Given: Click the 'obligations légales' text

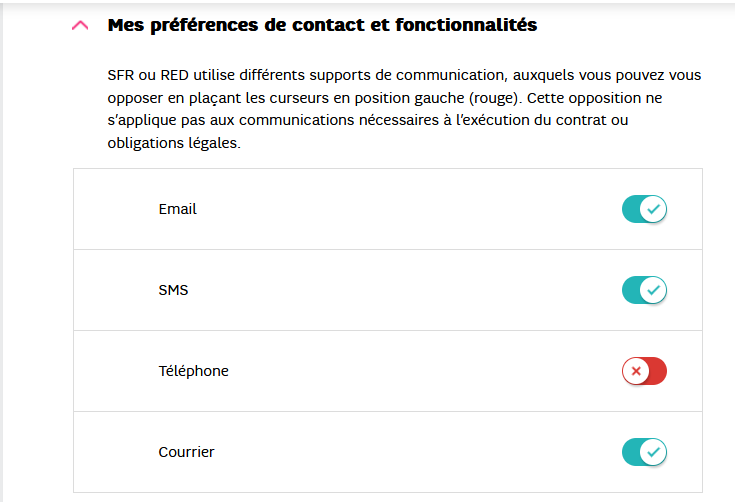Looking at the screenshot, I should (173, 142).
